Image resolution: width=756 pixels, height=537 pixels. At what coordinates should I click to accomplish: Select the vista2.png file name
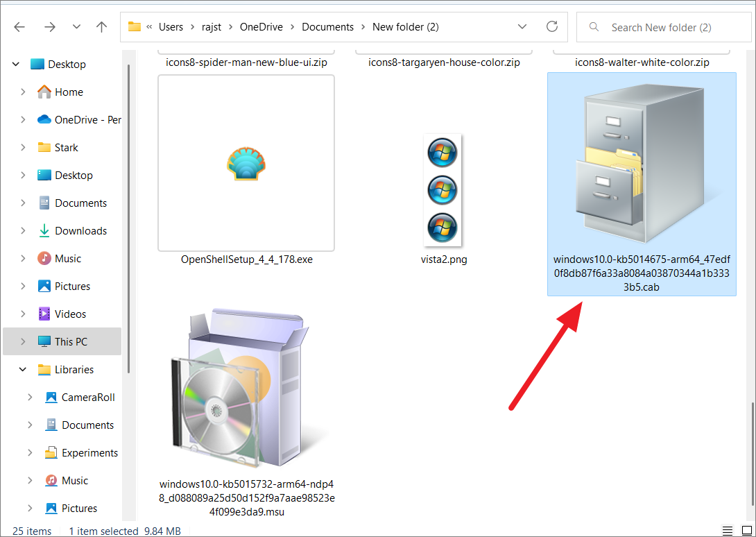click(444, 259)
